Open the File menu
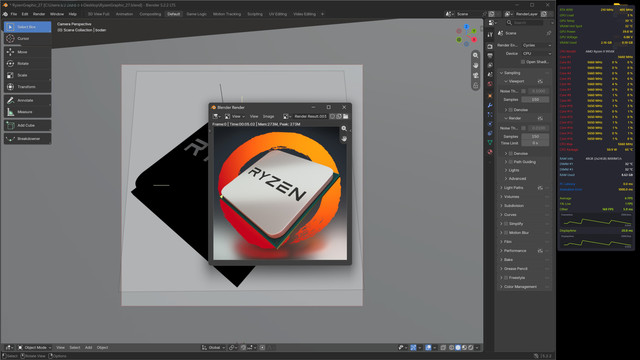Image resolution: width=640 pixels, height=360 pixels. tap(14, 14)
